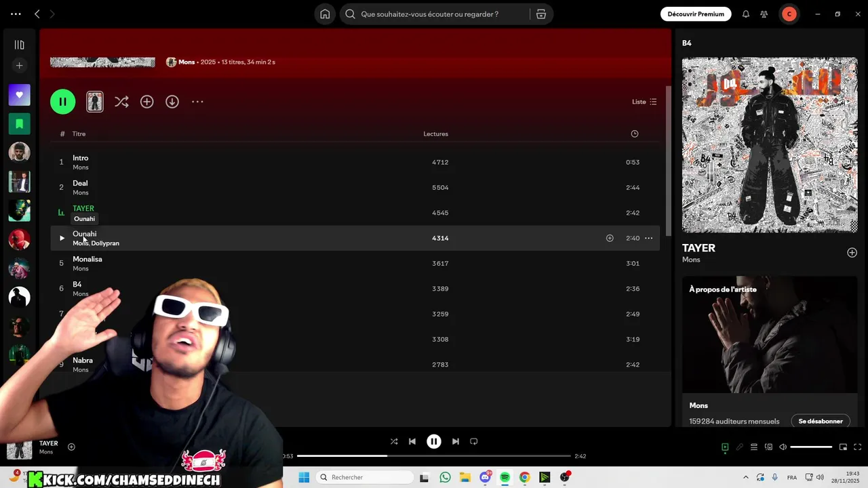
Task: Open the play queue icon
Action: [x=753, y=447]
